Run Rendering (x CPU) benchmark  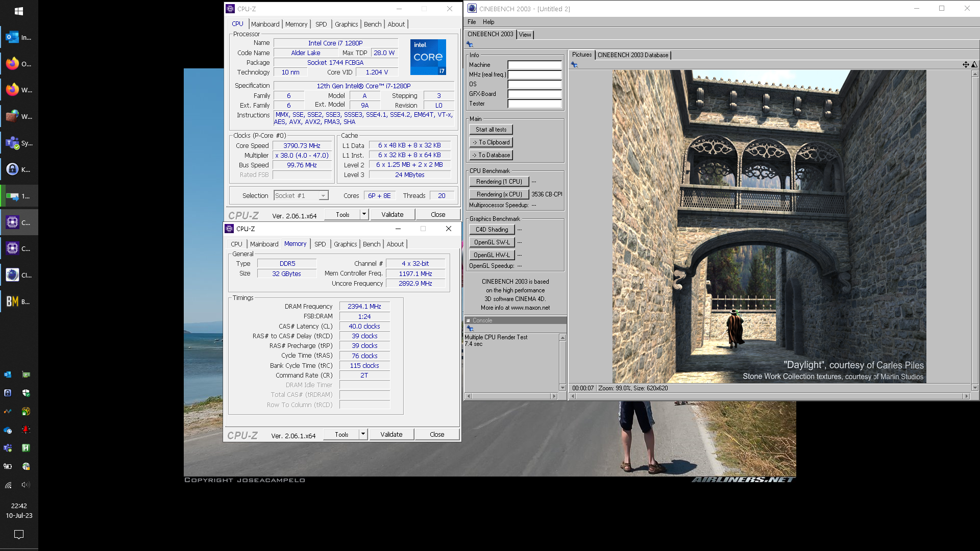tap(499, 194)
